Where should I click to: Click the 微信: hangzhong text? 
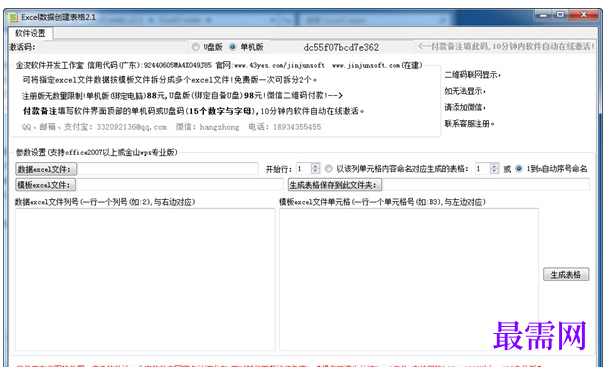[207, 127]
